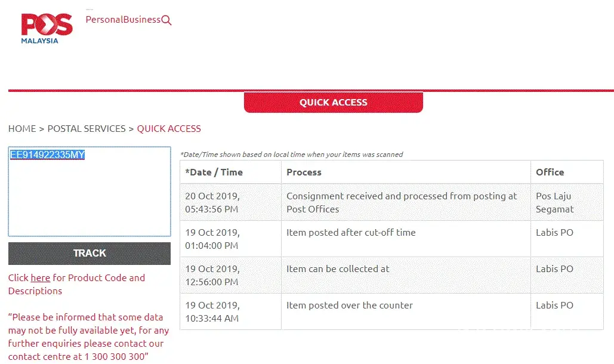Click 'Item posted over the counter' entry
This screenshot has height=364, width=614.
click(x=350, y=306)
